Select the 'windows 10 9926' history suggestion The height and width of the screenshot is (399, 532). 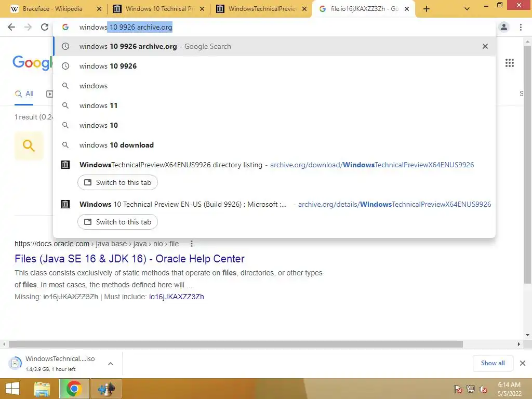(x=274, y=66)
